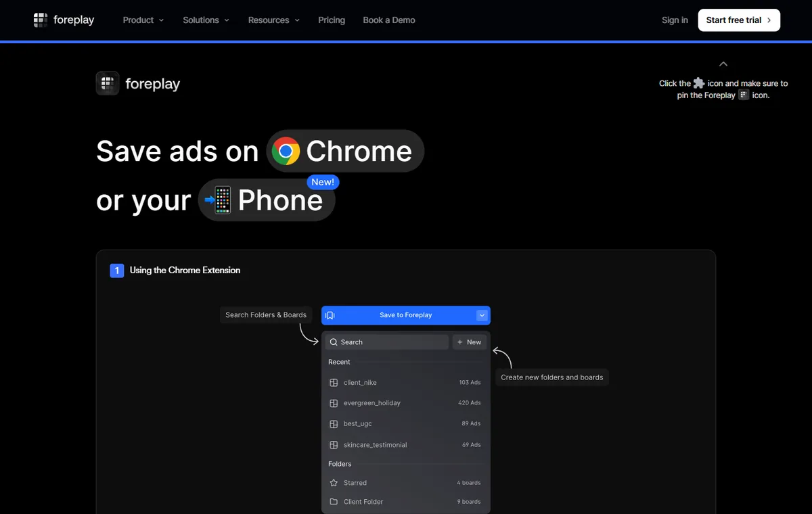Click the folder icon beside Client Folder
Image resolution: width=812 pixels, height=514 pixels.
[334, 502]
